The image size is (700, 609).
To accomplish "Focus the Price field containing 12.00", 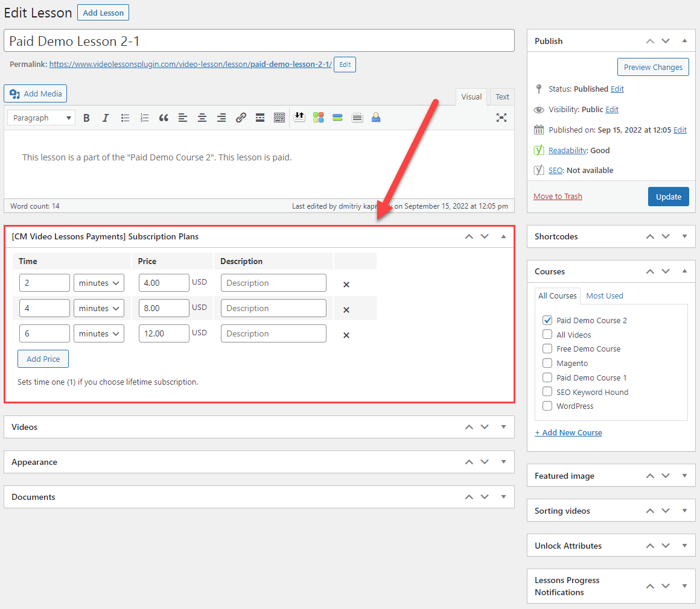I will click(x=164, y=333).
